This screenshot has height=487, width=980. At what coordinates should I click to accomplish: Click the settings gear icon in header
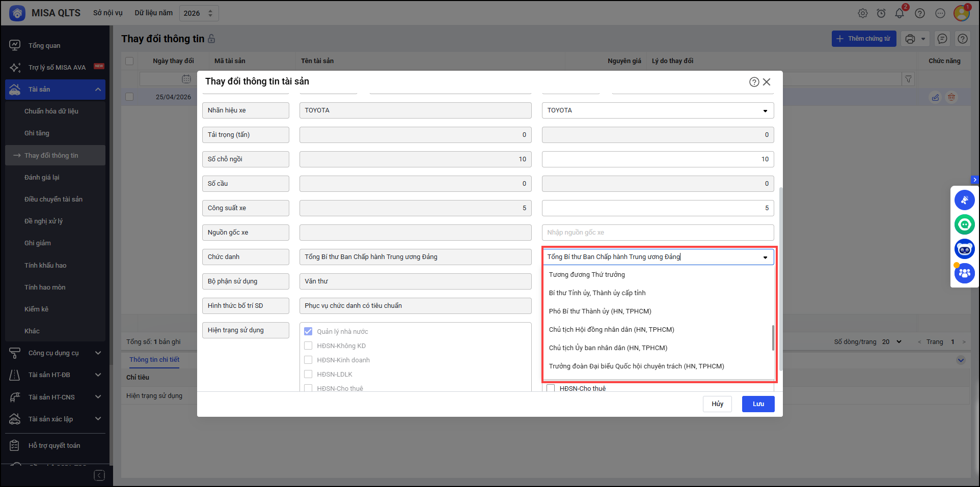(x=862, y=13)
